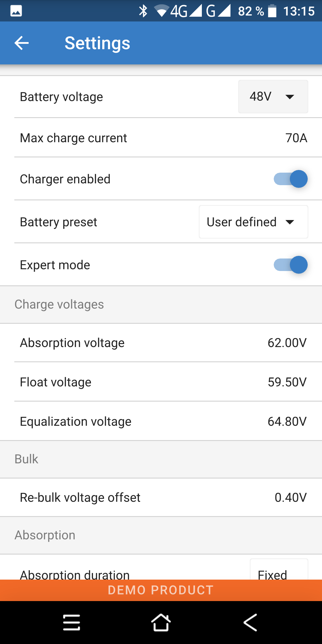This screenshot has width=322, height=644.
Task: Disable the Charger enabled switch
Action: coord(291,179)
